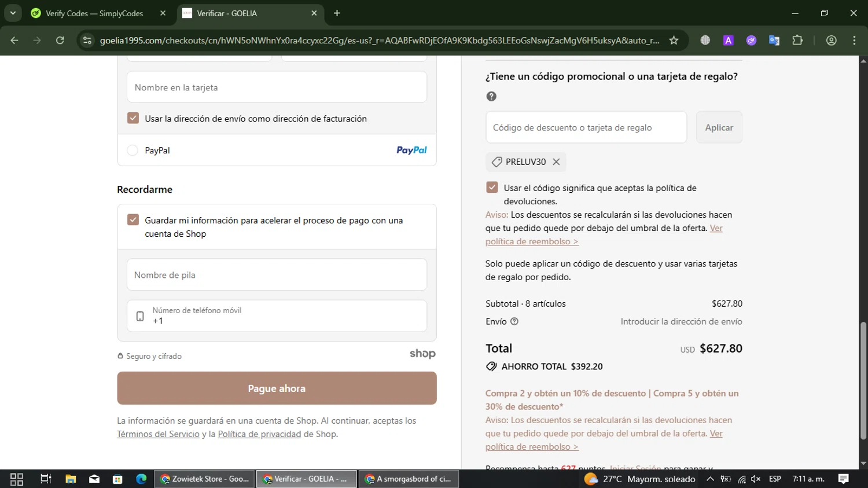Click the promo code help question icon
Screen dimensions: 868x488
click(x=491, y=97)
